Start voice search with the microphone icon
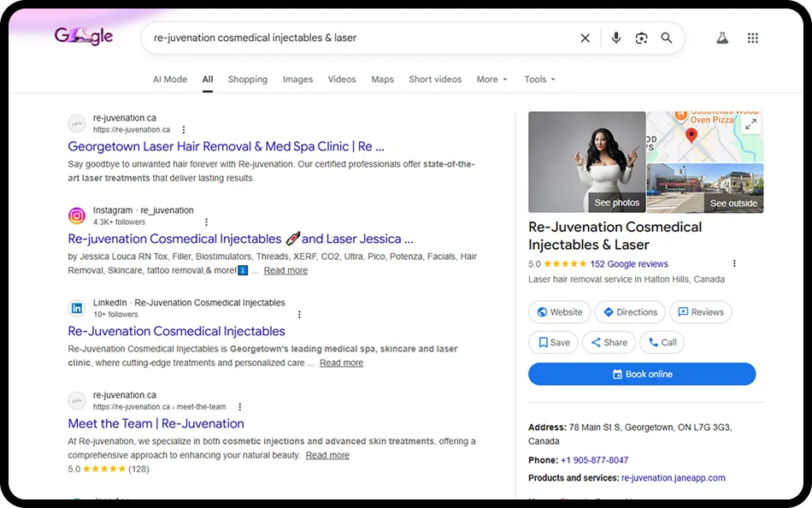 point(615,38)
